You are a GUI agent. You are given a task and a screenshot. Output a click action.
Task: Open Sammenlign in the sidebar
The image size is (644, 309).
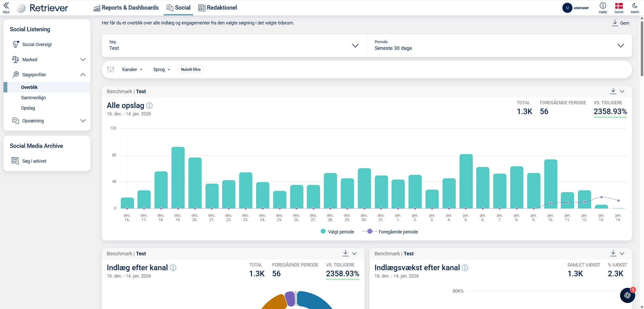[x=33, y=98]
